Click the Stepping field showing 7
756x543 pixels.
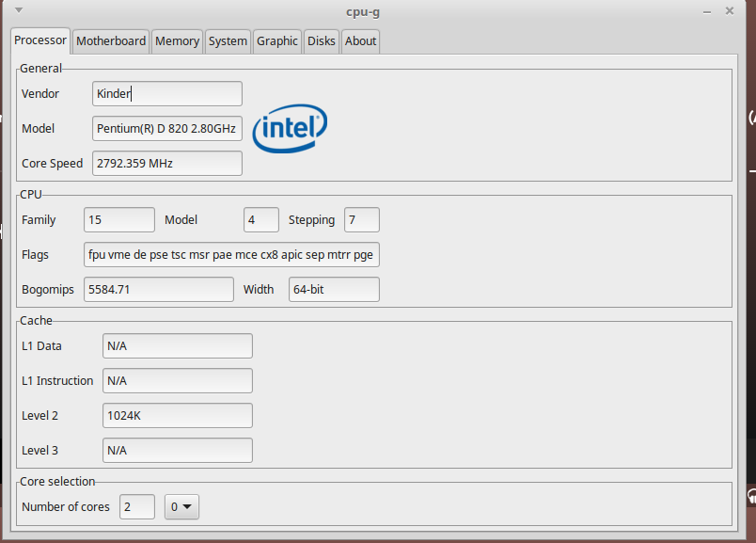point(362,219)
